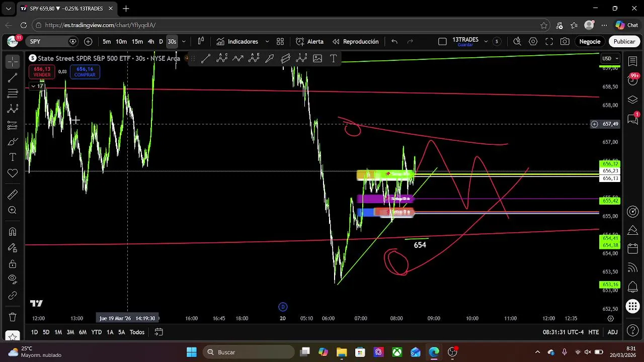Open the USD currency dropdown
644x362 pixels.
pyautogui.click(x=610, y=58)
